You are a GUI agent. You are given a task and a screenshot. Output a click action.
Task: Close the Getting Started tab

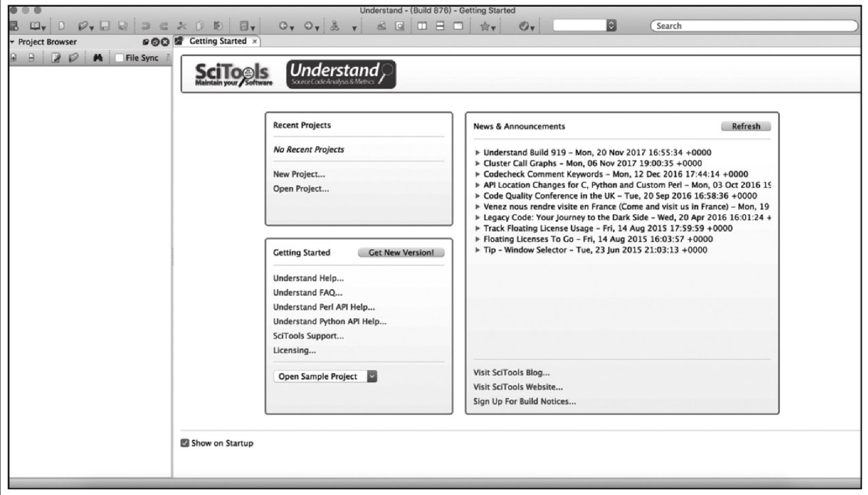click(254, 41)
